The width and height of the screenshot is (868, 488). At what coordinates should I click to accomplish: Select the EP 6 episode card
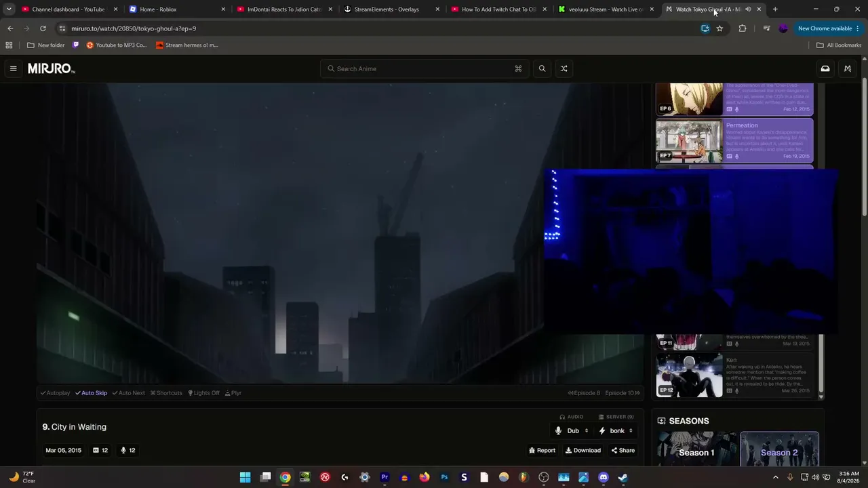pos(734,99)
